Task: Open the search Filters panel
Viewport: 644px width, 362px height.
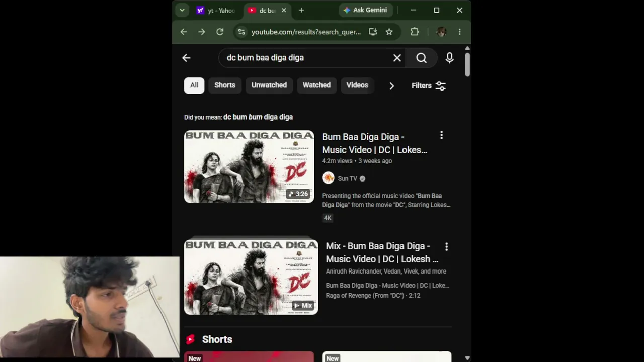Action: pos(429,86)
